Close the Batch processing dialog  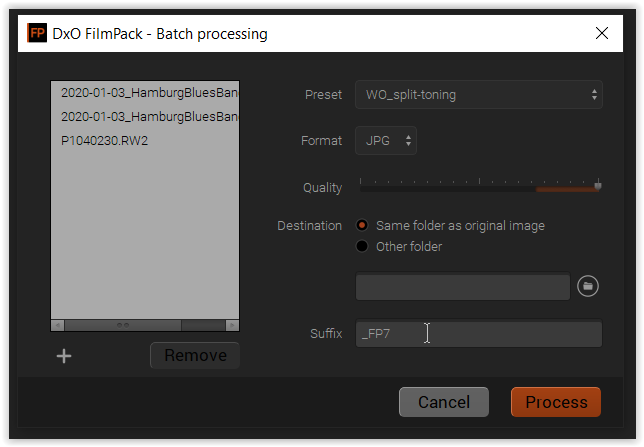[602, 33]
